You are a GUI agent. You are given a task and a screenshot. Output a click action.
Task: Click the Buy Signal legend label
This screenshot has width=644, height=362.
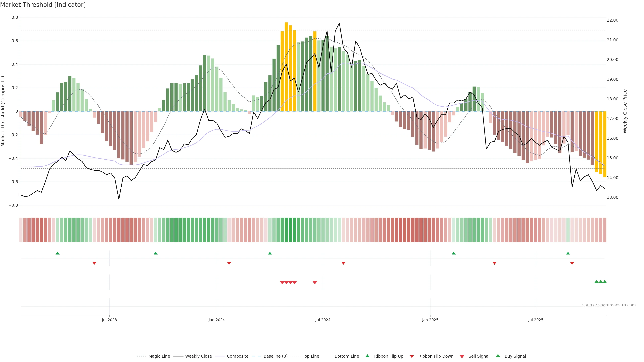point(515,356)
